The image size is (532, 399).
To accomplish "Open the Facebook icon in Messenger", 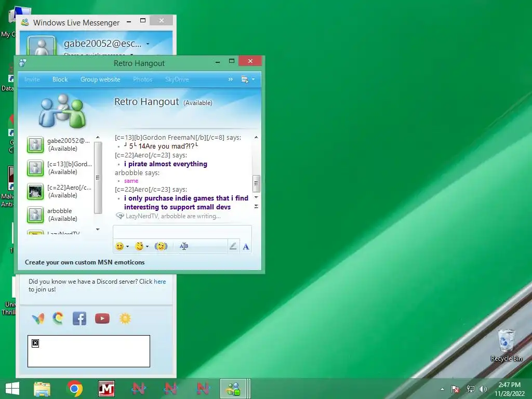I will [79, 318].
